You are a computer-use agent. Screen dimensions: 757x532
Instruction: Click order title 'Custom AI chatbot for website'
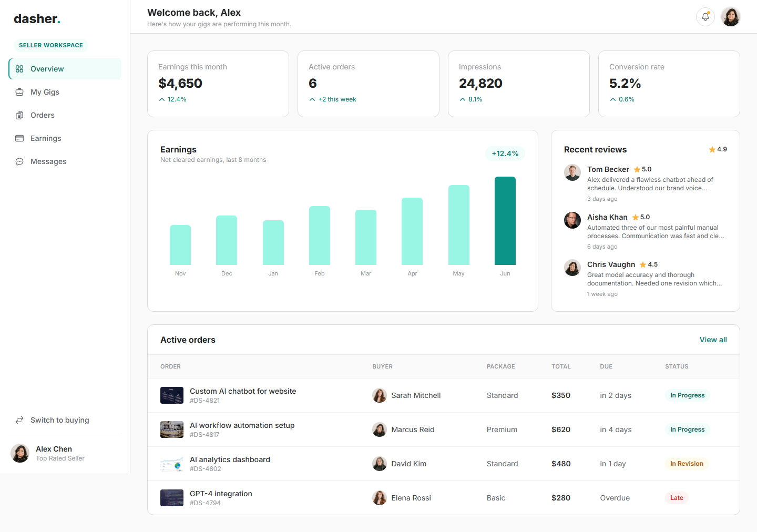(x=243, y=391)
